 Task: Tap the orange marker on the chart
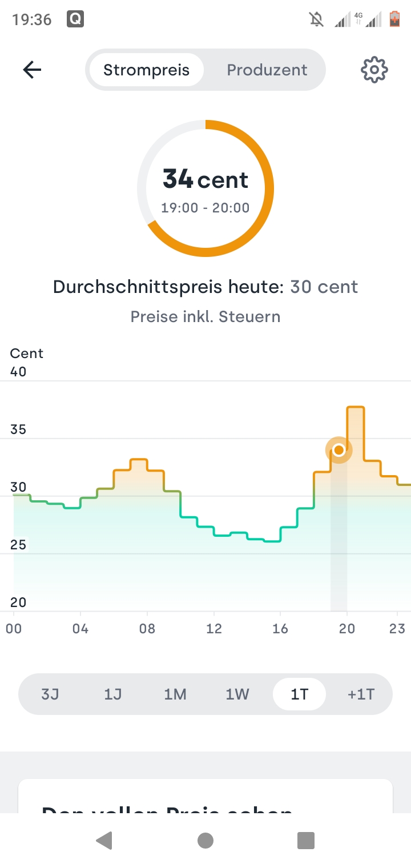pos(339,450)
